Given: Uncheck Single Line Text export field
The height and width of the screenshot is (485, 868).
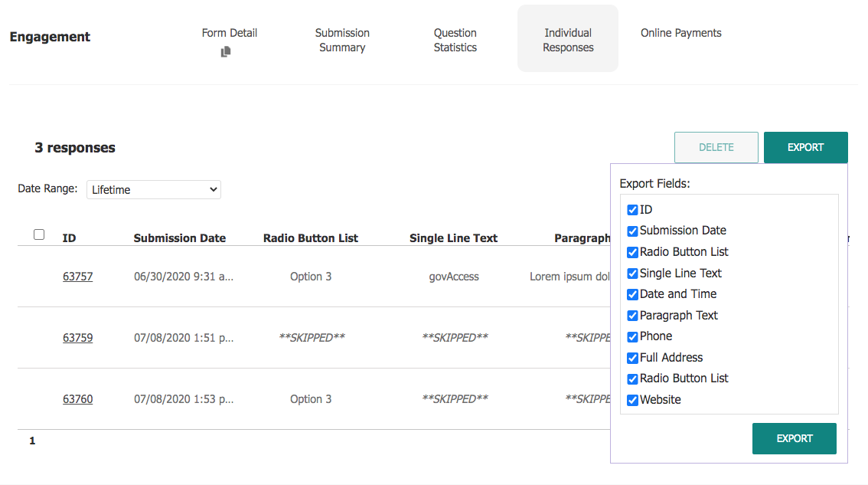Looking at the screenshot, I should [632, 274].
